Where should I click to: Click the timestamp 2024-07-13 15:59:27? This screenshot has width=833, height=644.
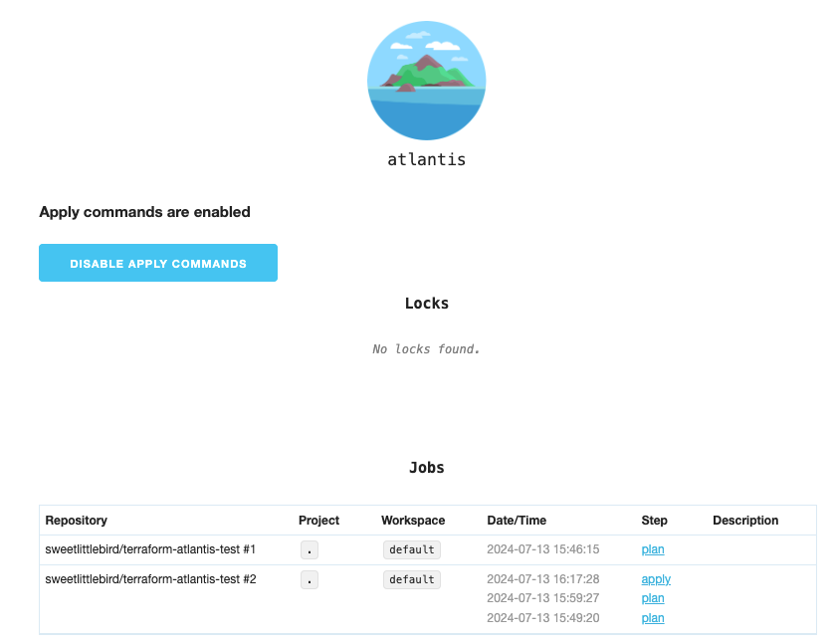tap(543, 598)
